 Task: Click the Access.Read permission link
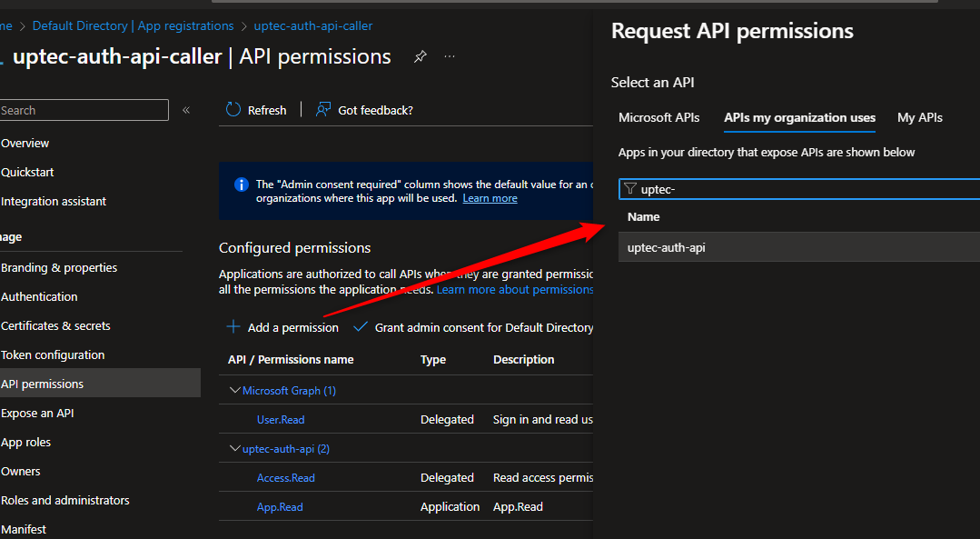coord(286,478)
